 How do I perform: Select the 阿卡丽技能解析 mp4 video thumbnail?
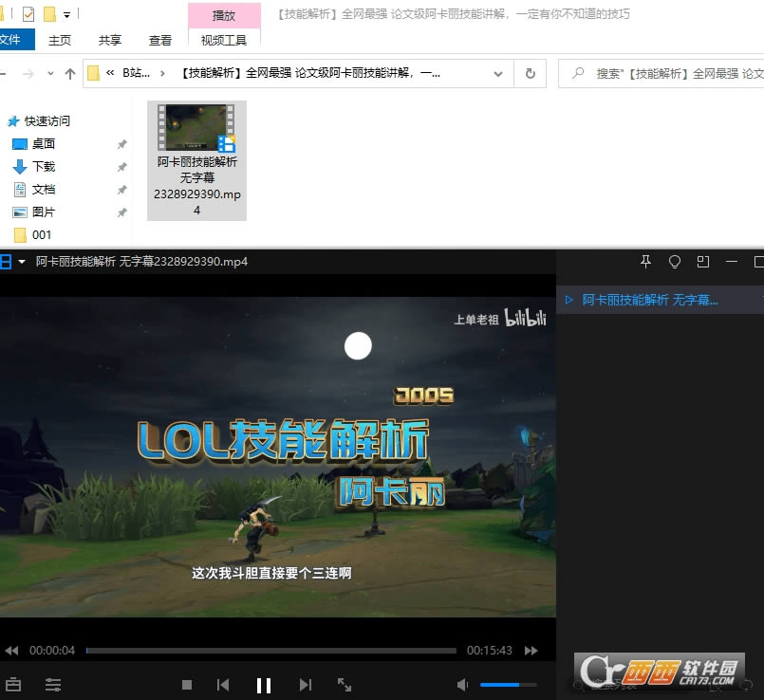pyautogui.click(x=196, y=160)
